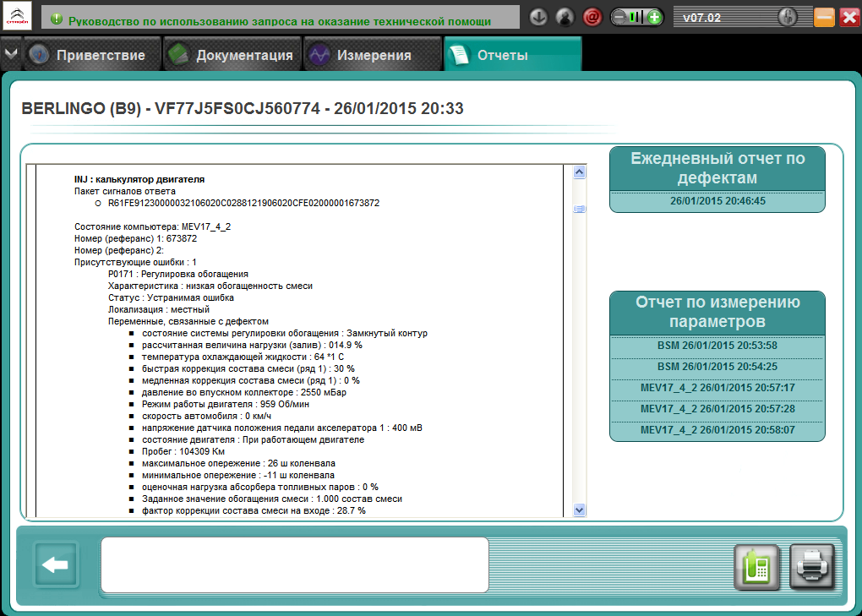The image size is (862, 616).
Task: Click the Номер (референс) 1: 673872 line
Action: (x=136, y=238)
